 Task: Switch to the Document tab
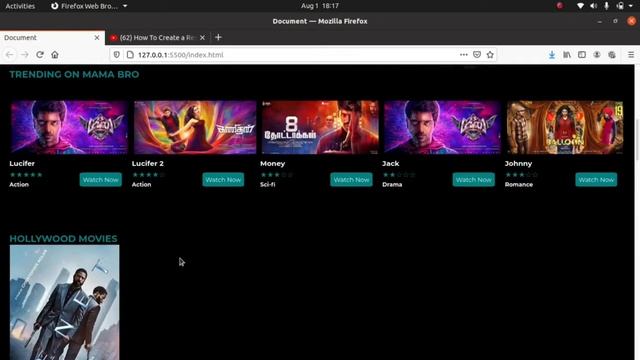point(52,38)
